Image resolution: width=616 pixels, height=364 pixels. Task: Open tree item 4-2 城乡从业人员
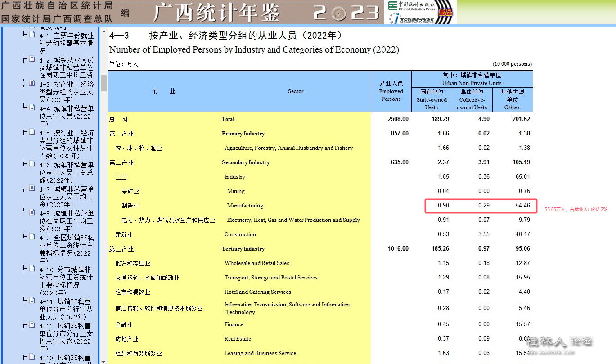click(66, 67)
